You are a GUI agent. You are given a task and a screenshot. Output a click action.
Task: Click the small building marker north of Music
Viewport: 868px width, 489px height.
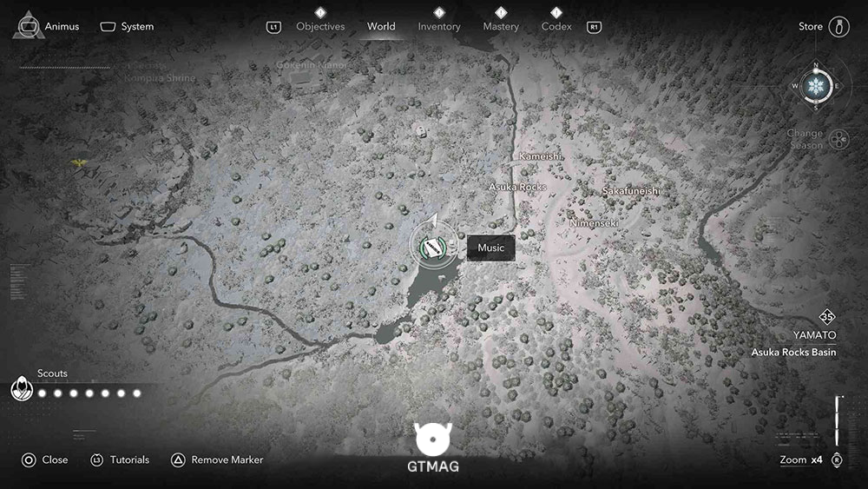pyautogui.click(x=421, y=131)
